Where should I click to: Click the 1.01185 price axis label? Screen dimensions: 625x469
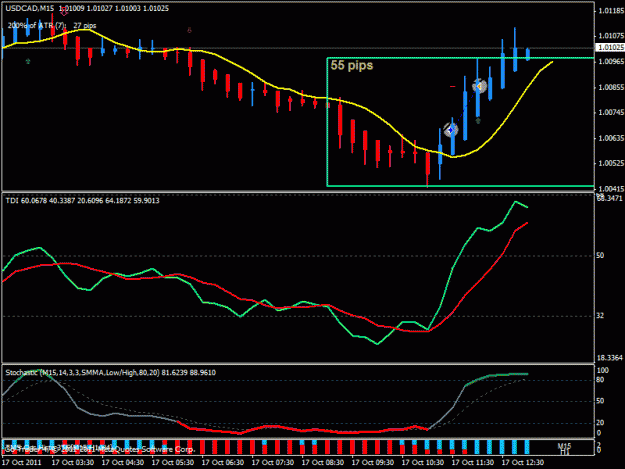point(611,11)
